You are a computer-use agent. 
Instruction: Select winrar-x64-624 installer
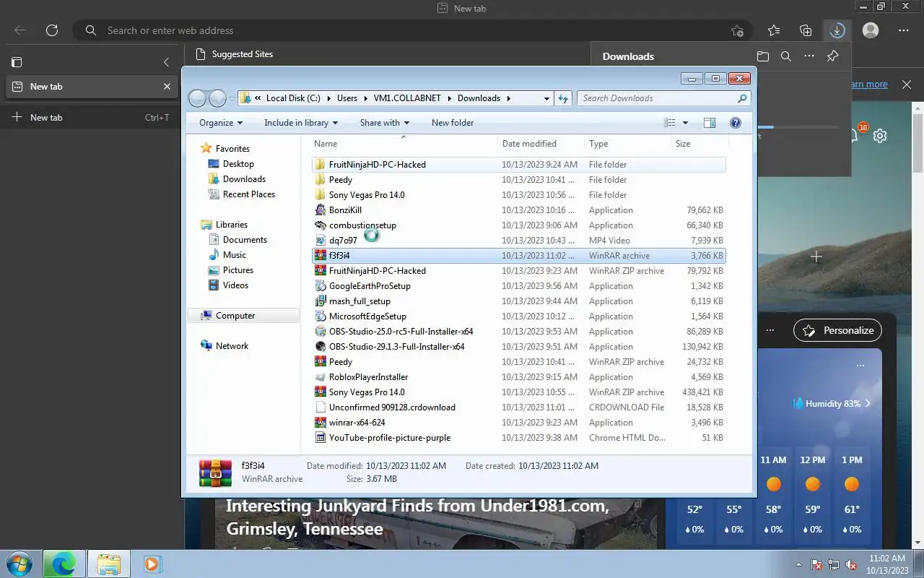(x=519, y=423)
